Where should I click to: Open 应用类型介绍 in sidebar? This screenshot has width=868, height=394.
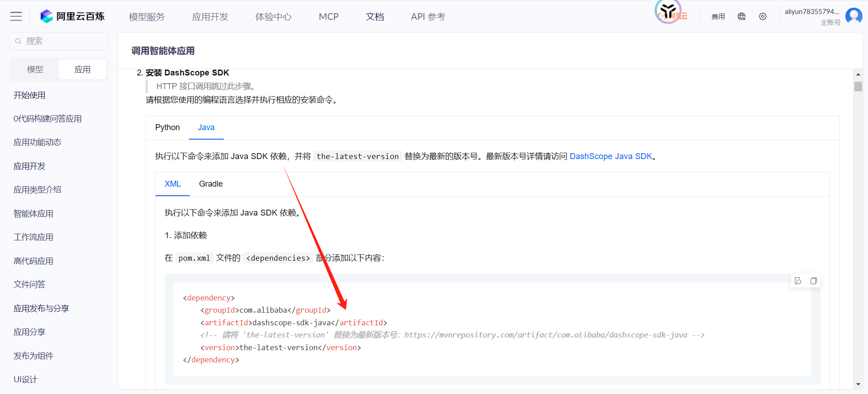[x=38, y=190]
